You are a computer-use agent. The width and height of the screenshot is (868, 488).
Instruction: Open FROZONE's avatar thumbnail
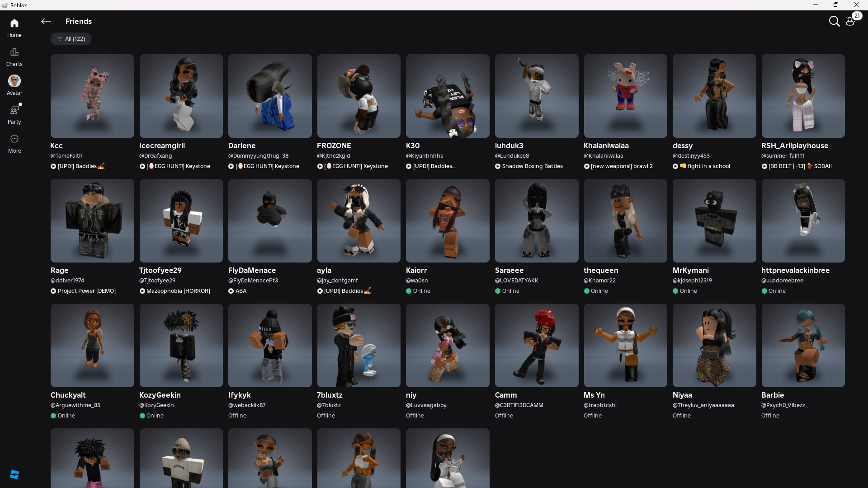pos(359,96)
